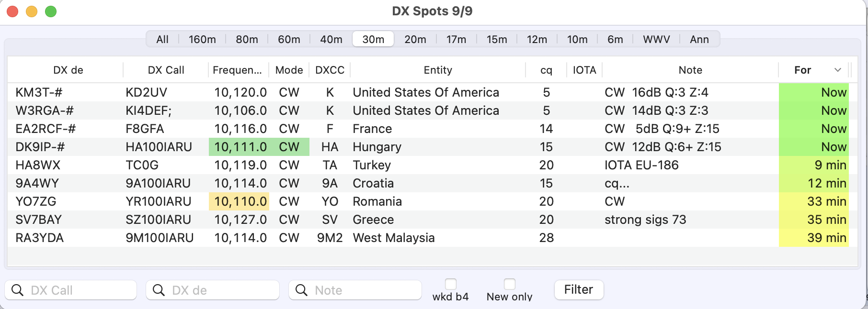Click the DX Call column header
The width and height of the screenshot is (868, 309).
pos(166,70)
